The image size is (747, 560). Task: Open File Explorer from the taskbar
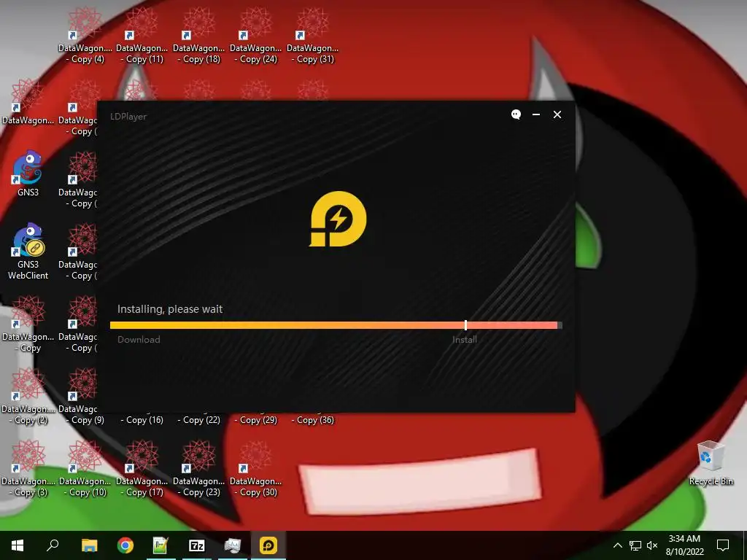[89, 545]
